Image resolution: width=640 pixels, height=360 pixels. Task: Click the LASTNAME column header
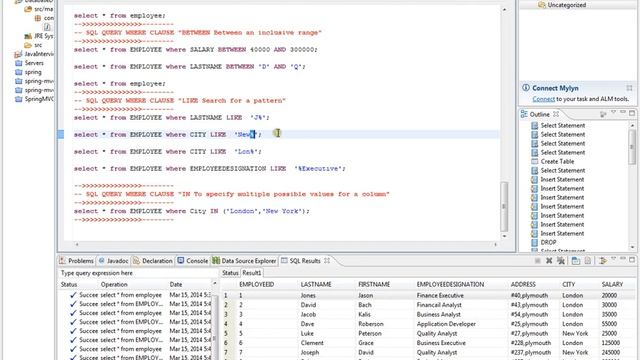coord(316,284)
